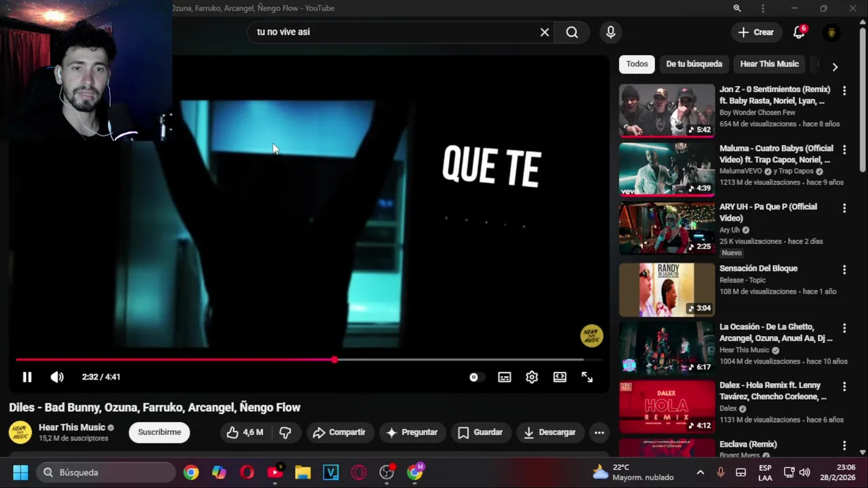Open the taskbar volume control

click(x=805, y=472)
